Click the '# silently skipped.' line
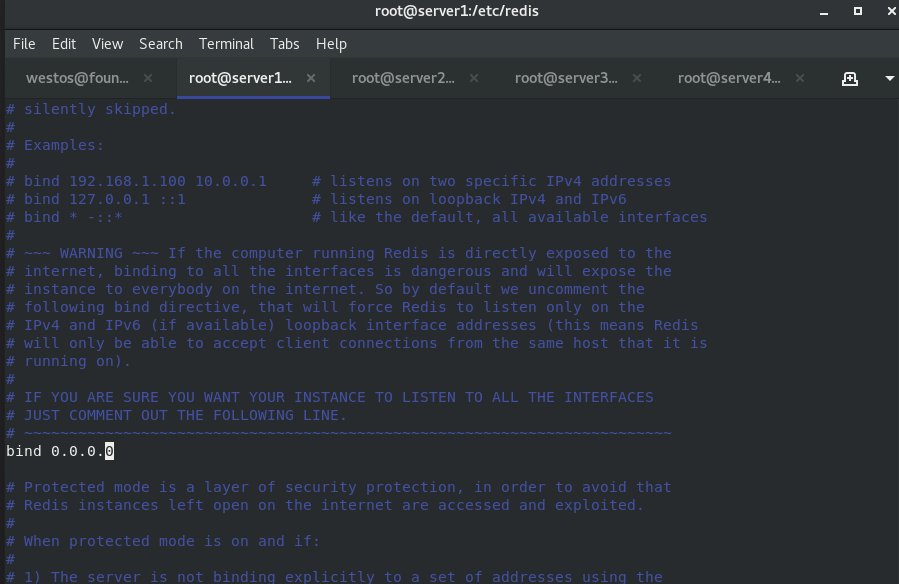The image size is (899, 584). (91, 109)
